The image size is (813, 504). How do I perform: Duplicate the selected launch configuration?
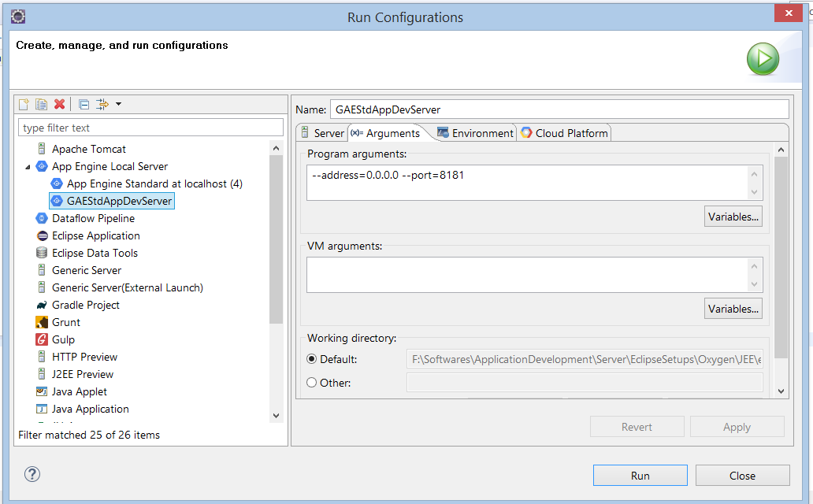coord(42,104)
